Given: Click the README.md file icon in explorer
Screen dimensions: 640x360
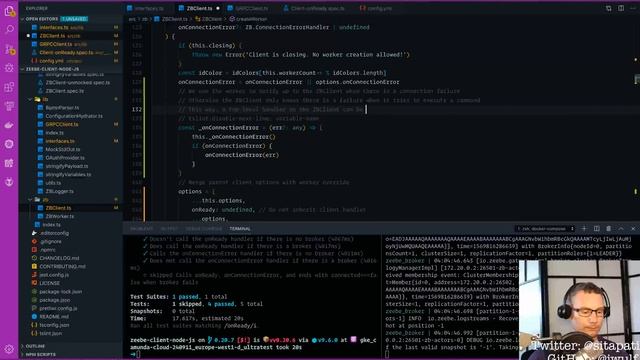Looking at the screenshot, I should (x=34, y=316).
